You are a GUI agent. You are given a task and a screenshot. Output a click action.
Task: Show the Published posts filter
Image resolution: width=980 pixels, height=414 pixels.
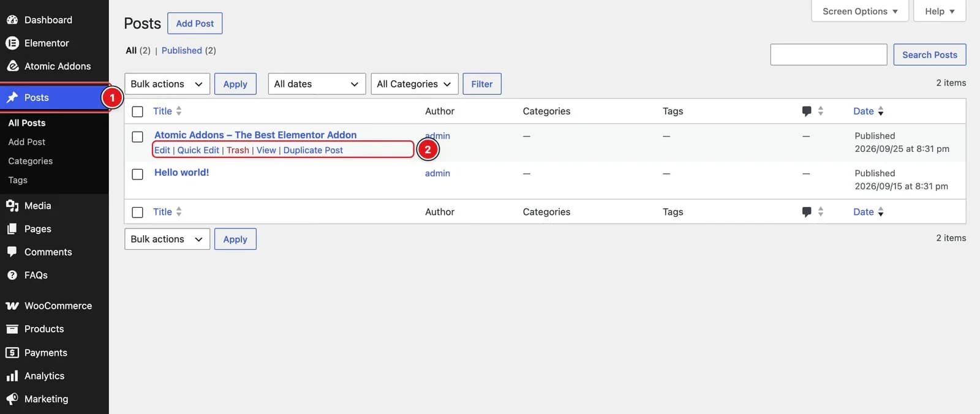(182, 50)
